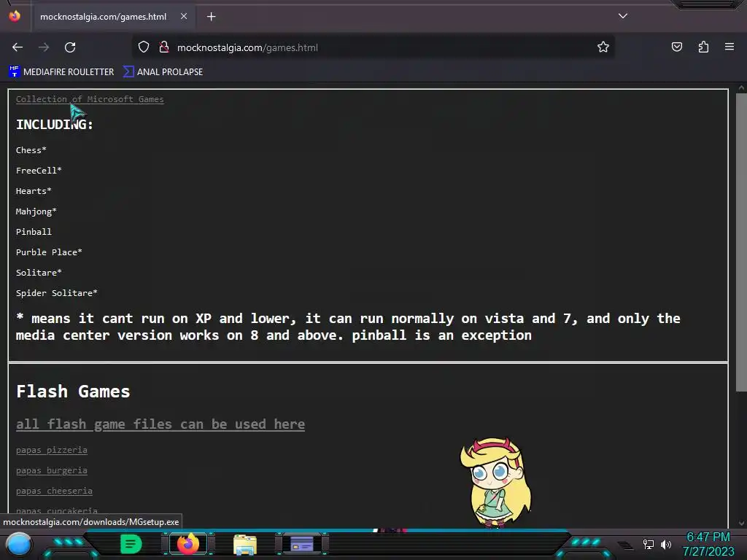The height and width of the screenshot is (560, 747).
Task: Open a new browser tab
Action: [x=211, y=17]
